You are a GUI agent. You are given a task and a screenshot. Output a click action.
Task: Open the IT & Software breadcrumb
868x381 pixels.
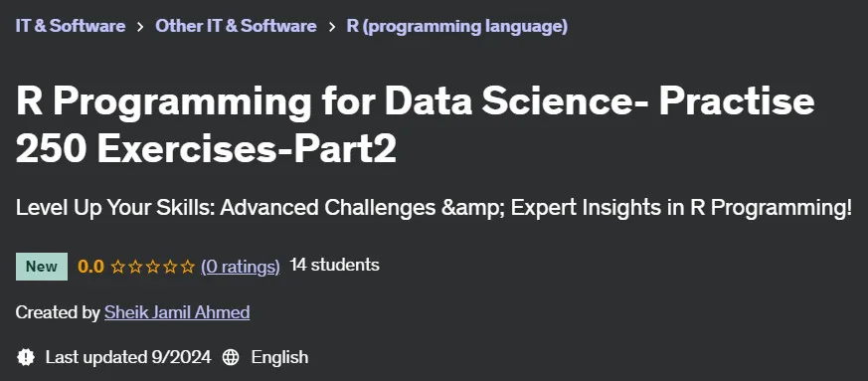pos(71,26)
